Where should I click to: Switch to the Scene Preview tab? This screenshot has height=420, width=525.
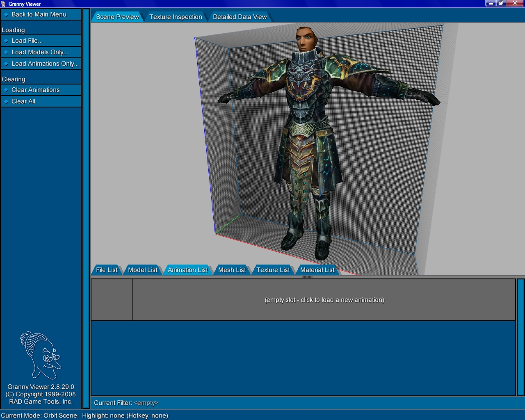pyautogui.click(x=117, y=17)
